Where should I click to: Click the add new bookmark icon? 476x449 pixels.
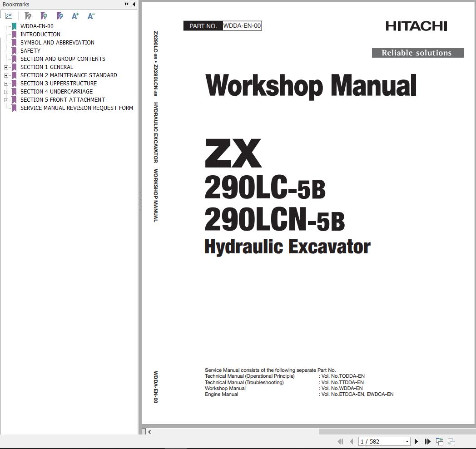point(44,16)
